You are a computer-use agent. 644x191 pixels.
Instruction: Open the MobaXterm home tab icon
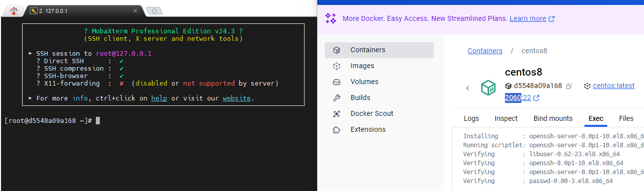(13, 10)
